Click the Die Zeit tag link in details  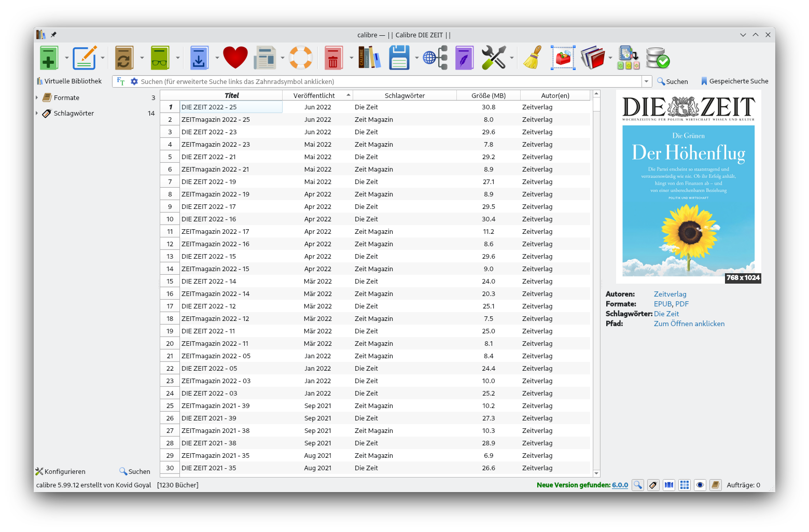click(666, 314)
